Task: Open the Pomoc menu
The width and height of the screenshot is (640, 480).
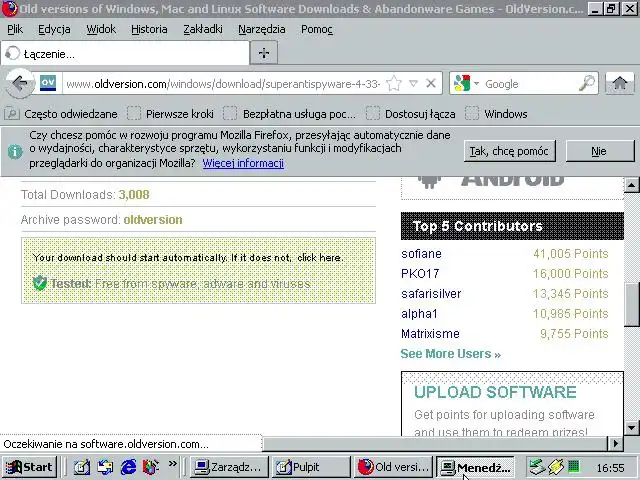Action: tap(317, 29)
